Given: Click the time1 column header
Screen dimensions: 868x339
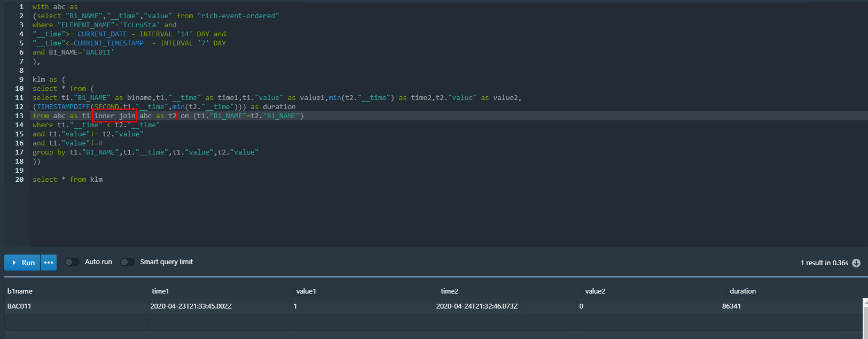Looking at the screenshot, I should 160,291.
